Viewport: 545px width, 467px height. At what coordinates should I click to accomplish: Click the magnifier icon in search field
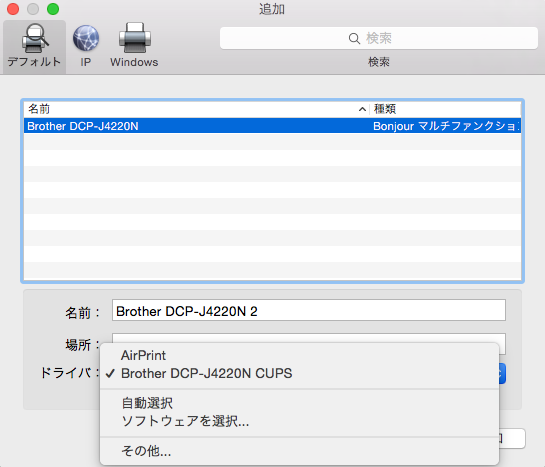(354, 38)
